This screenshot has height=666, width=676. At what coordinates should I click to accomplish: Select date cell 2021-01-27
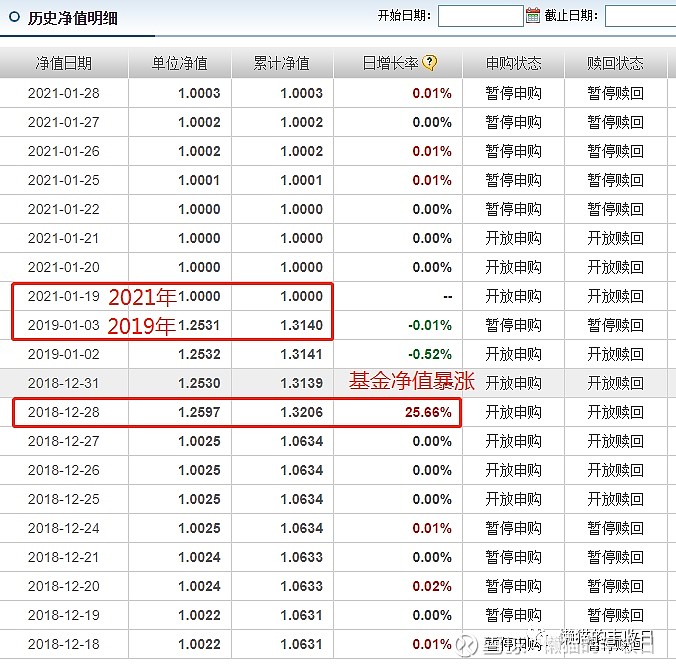64,122
